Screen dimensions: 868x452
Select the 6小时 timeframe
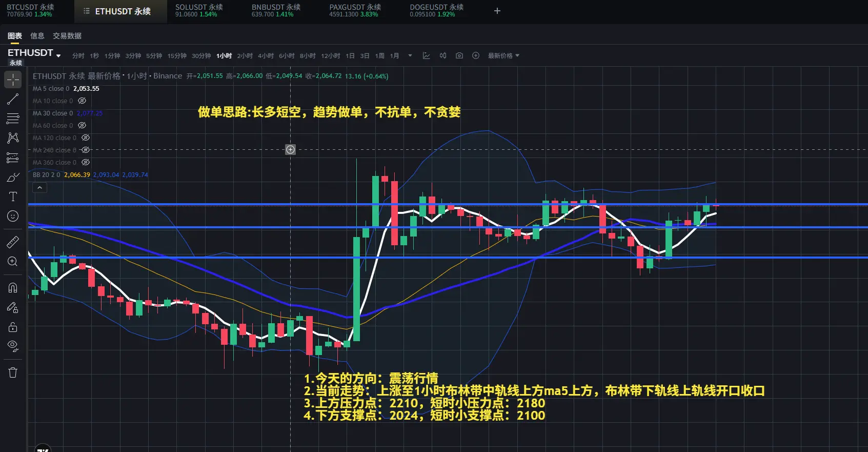click(x=287, y=55)
